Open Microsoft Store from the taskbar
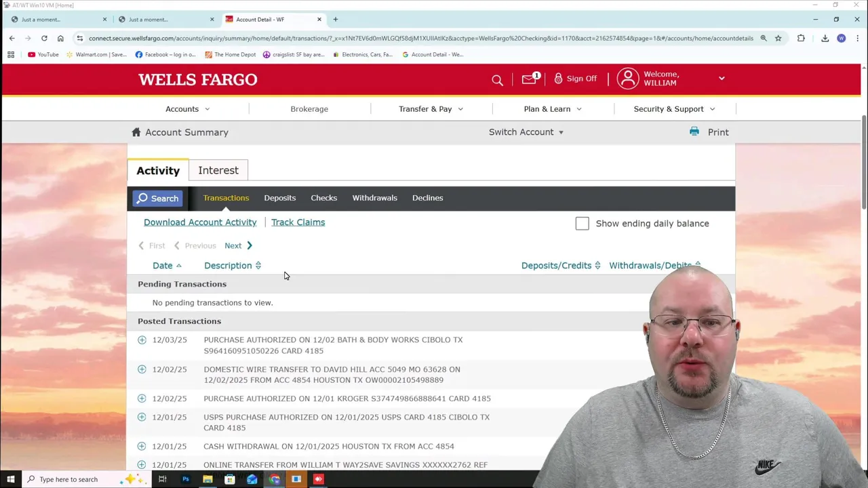 (230, 479)
